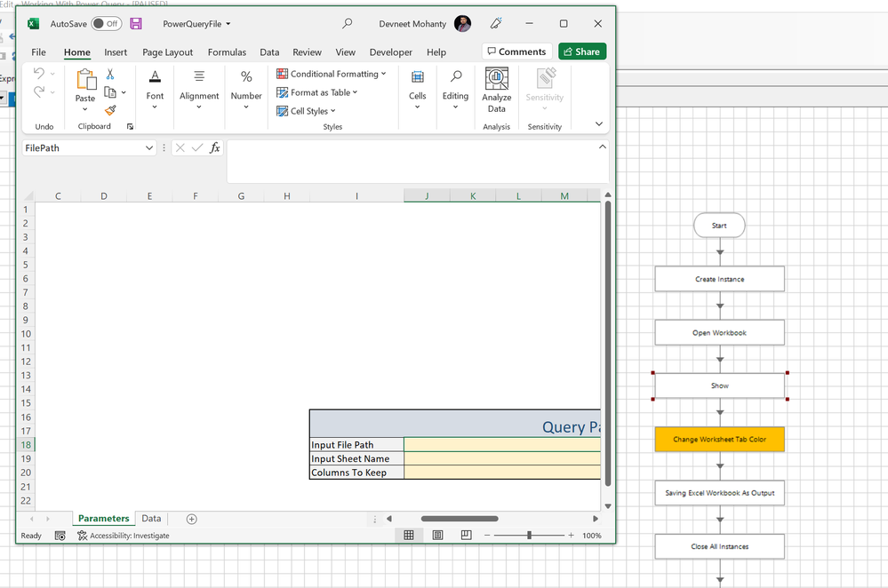Add a new sheet with plus icon
Viewport: 888px width, 588px height.
[191, 519]
